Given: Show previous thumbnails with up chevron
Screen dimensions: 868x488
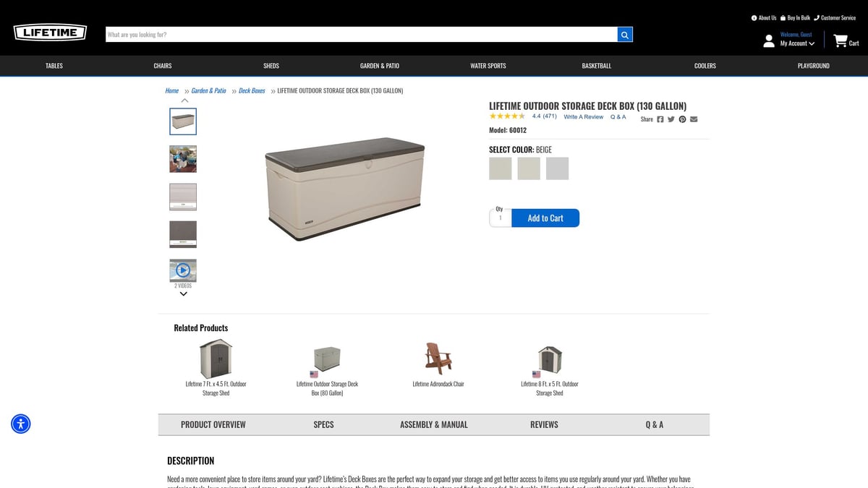Looking at the screenshot, I should point(184,100).
